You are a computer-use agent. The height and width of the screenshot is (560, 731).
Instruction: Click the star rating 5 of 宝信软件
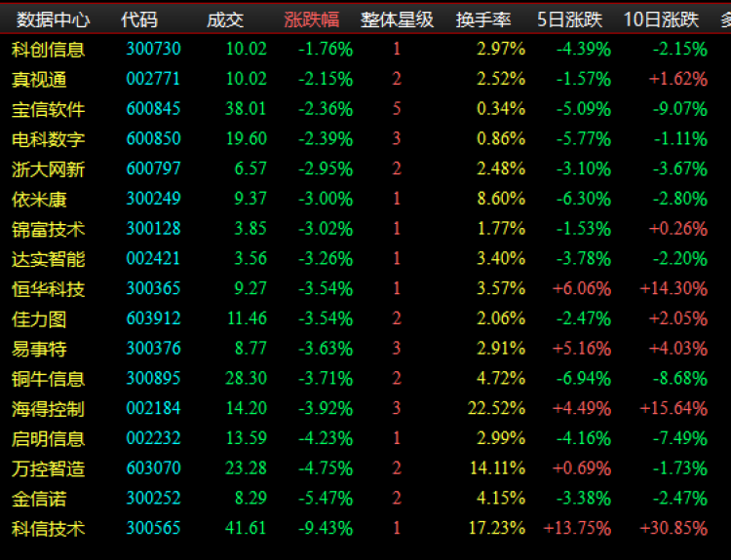coord(397,108)
